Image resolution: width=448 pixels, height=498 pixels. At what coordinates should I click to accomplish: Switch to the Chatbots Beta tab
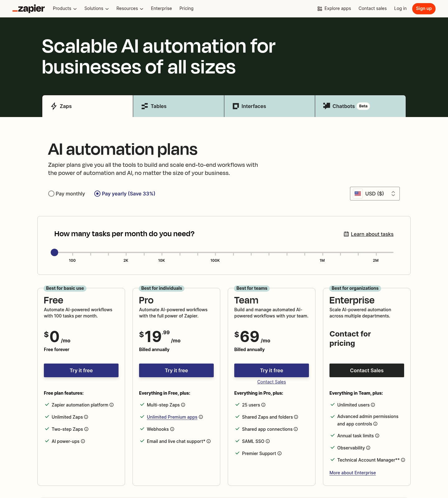[360, 106]
